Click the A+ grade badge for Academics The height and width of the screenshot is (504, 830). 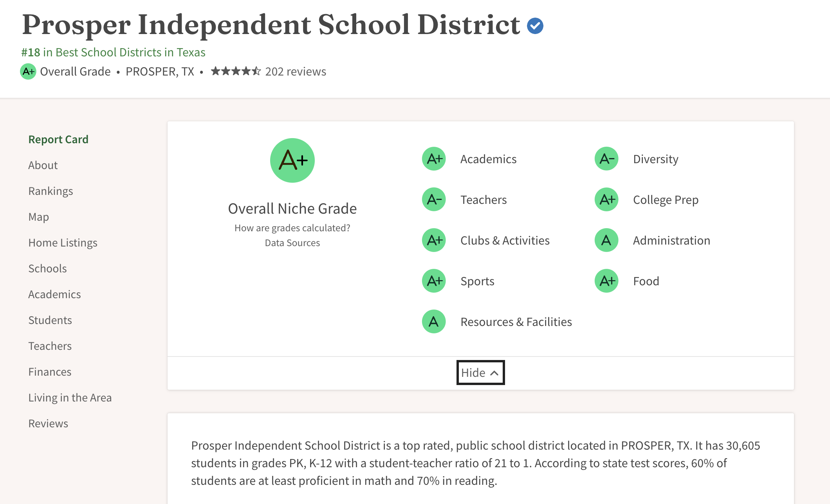(434, 159)
